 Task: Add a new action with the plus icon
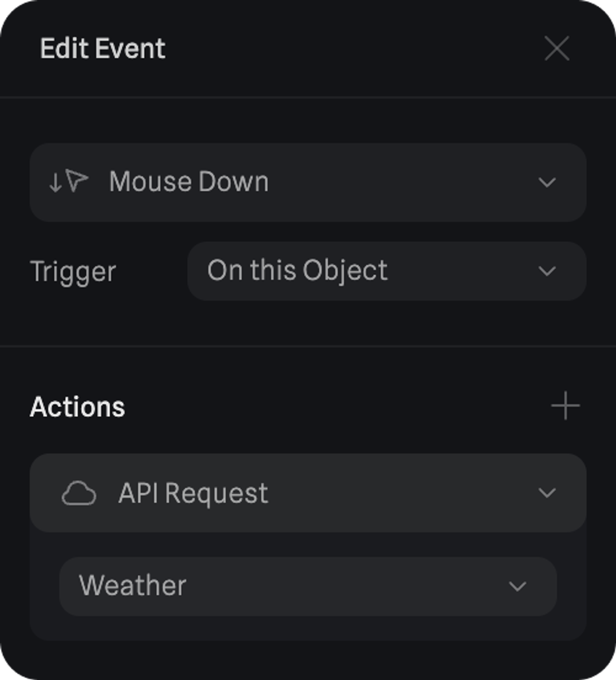point(565,406)
